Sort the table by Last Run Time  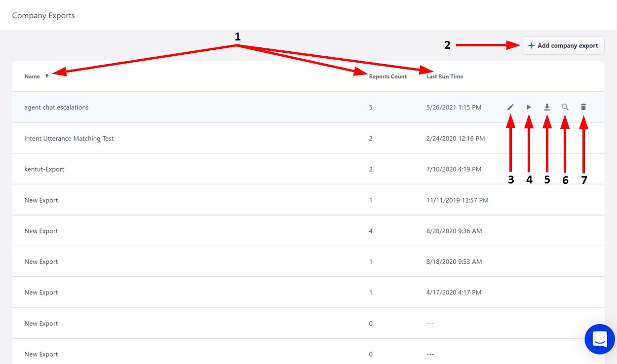coord(444,76)
